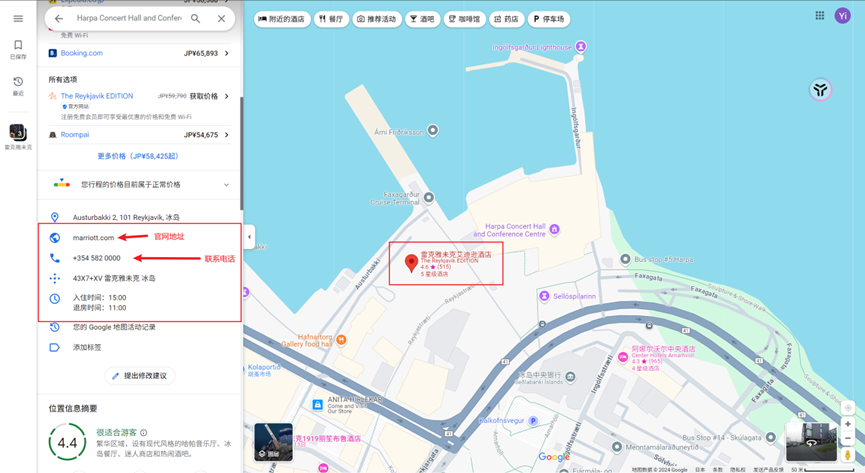
Task: Open the Roompai price option
Action: [74, 135]
